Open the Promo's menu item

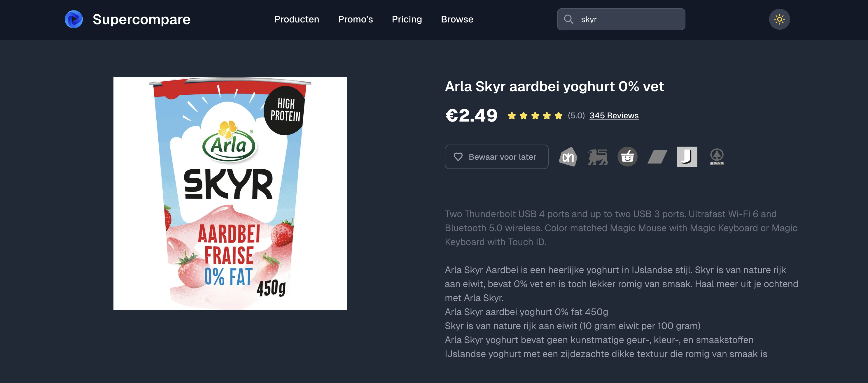point(355,19)
